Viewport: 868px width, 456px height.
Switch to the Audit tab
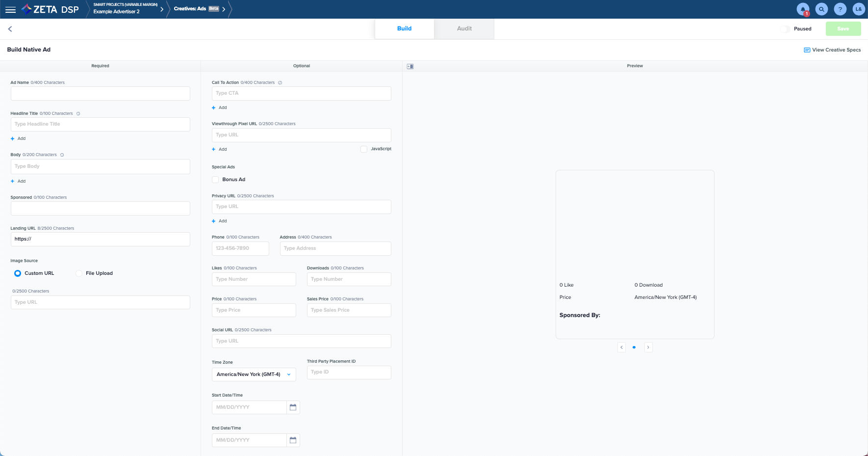tap(464, 28)
